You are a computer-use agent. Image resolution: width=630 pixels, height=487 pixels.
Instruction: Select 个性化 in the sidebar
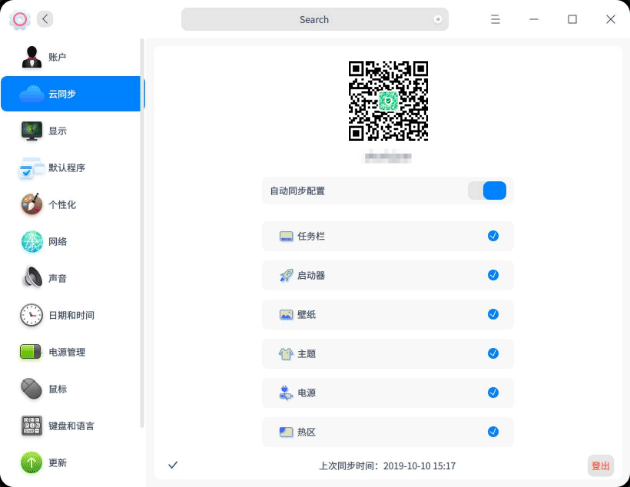pos(71,204)
